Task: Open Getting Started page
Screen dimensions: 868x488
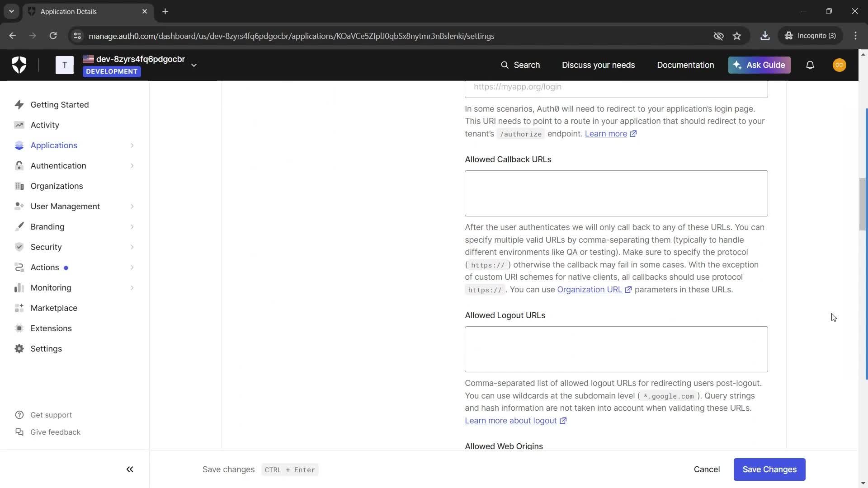Action: pos(60,105)
